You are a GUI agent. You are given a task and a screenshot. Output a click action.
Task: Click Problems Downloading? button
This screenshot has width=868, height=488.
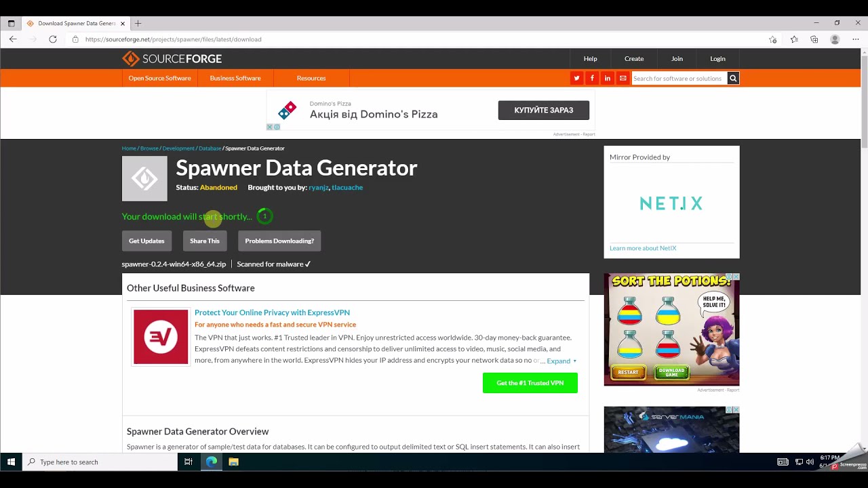(x=279, y=241)
